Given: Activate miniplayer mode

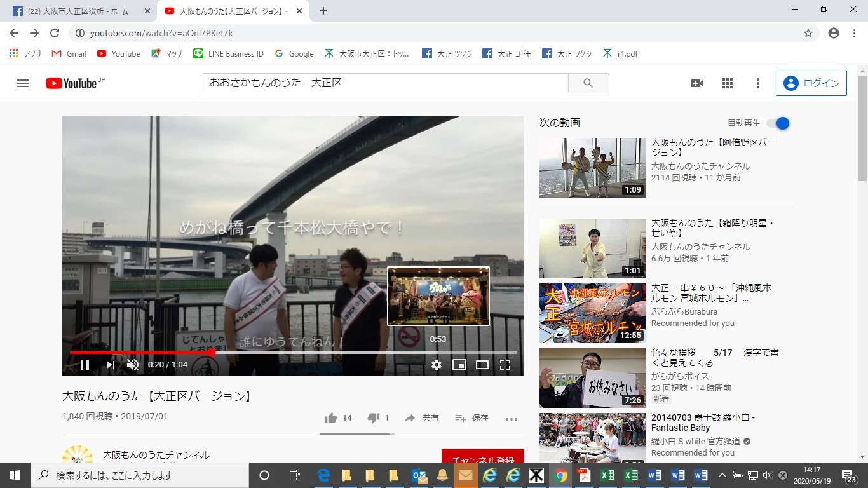Looking at the screenshot, I should [459, 364].
